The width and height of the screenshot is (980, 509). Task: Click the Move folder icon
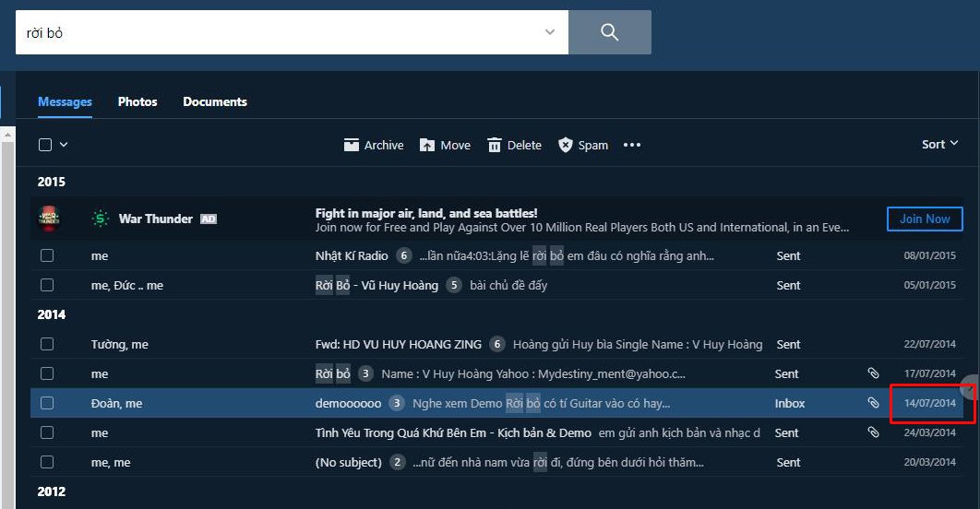427,145
